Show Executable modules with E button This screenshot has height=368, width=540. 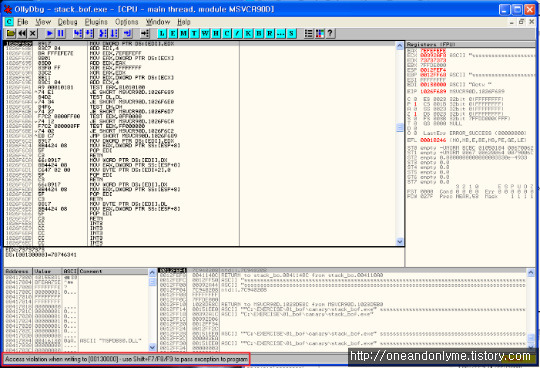click(173, 33)
